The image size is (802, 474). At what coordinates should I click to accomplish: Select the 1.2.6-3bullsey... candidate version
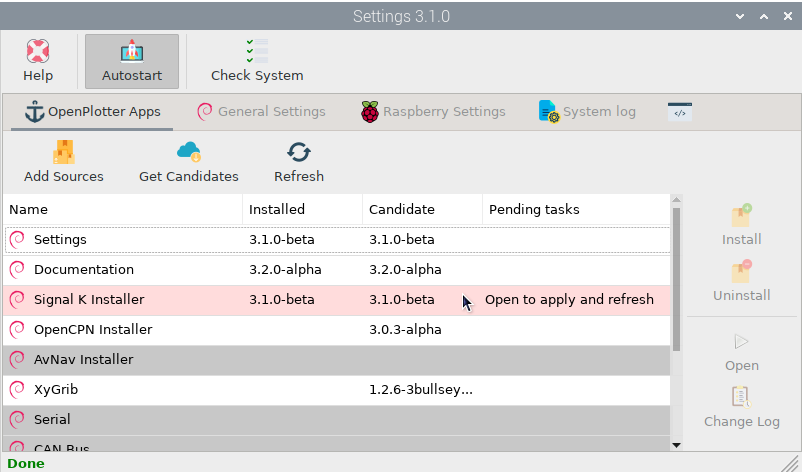click(x=421, y=390)
